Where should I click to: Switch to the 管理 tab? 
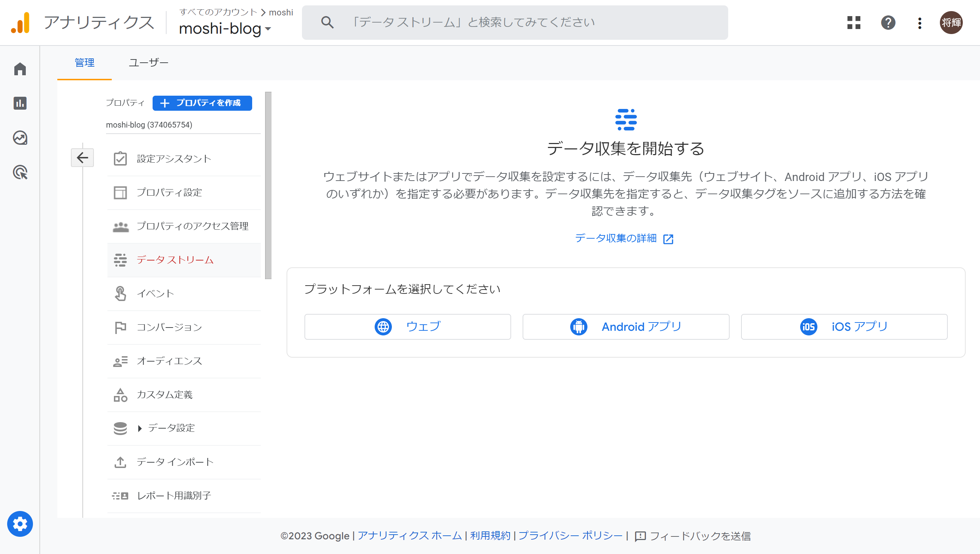[x=84, y=62]
